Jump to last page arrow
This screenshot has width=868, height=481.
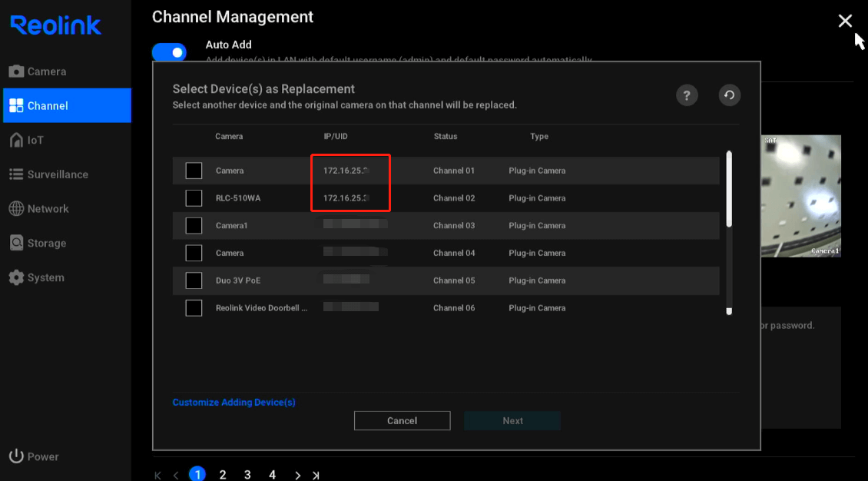[x=316, y=475]
